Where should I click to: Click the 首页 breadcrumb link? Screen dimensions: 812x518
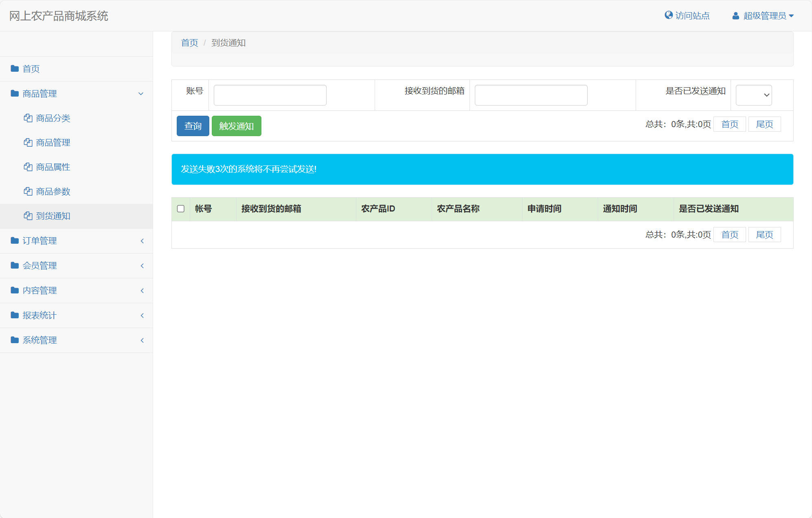pyautogui.click(x=189, y=42)
